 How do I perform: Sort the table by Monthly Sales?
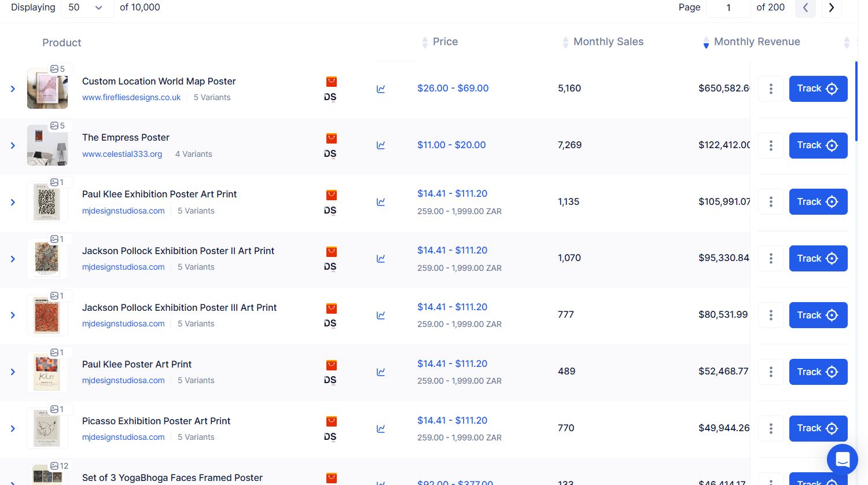coord(565,42)
